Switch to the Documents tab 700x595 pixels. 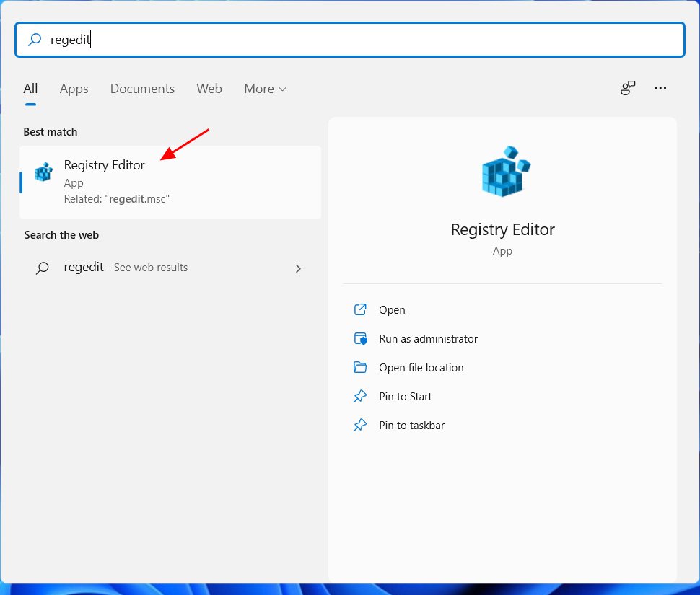pyautogui.click(x=142, y=89)
